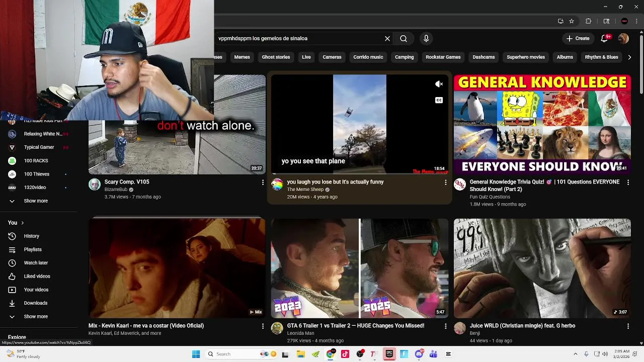
Task: Click the taskbar Search field
Action: (242, 354)
